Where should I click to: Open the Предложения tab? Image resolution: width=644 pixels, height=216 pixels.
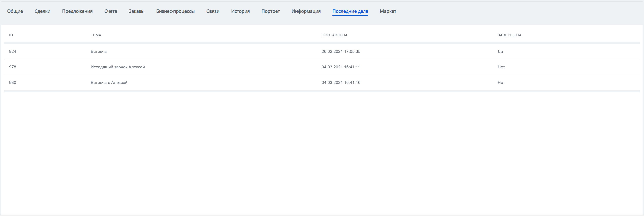point(77,11)
